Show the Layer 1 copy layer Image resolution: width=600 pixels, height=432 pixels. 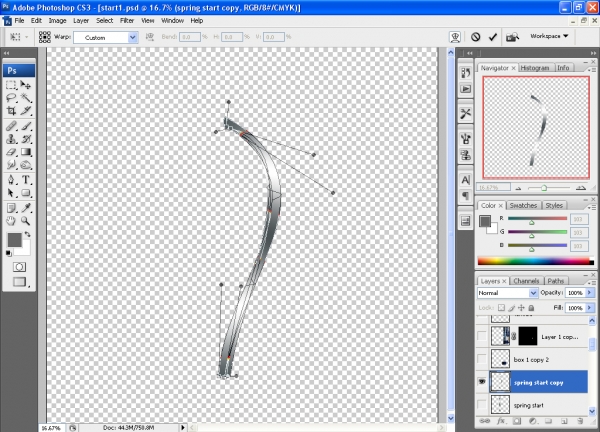pos(482,336)
